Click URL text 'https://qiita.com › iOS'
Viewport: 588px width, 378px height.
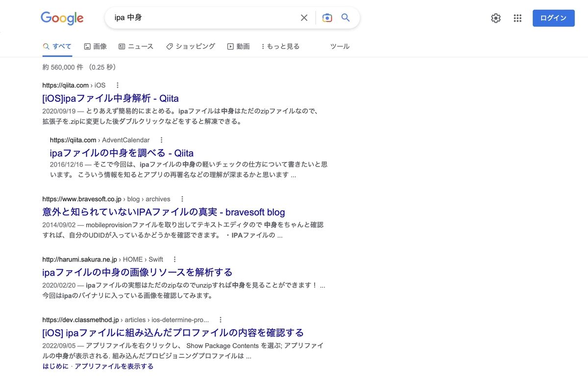click(x=74, y=85)
